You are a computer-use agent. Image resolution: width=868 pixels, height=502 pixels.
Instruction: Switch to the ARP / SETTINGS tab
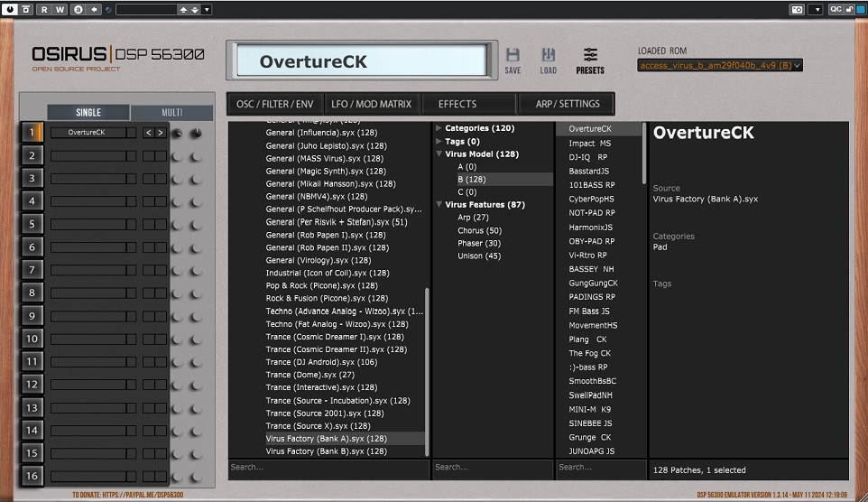(x=568, y=104)
